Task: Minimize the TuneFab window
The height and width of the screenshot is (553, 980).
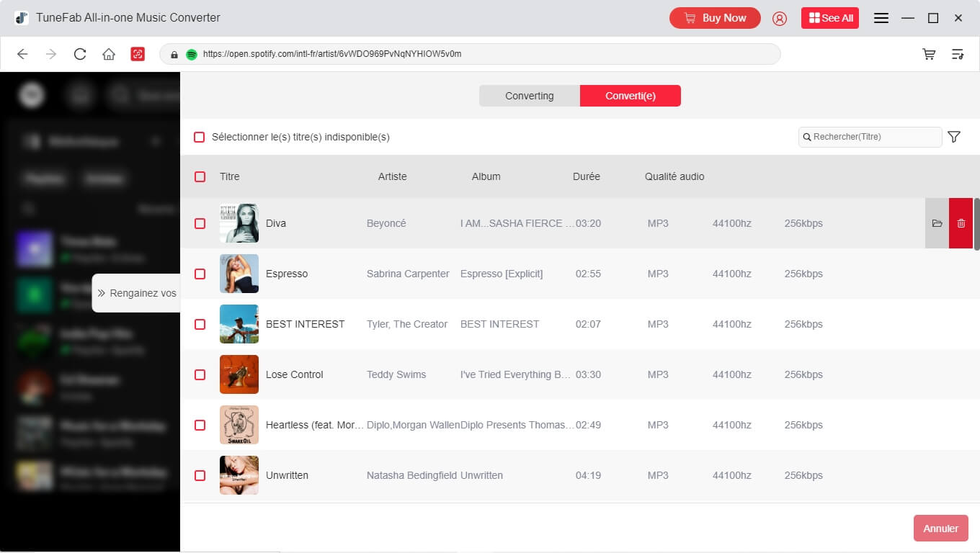Action: click(x=908, y=18)
